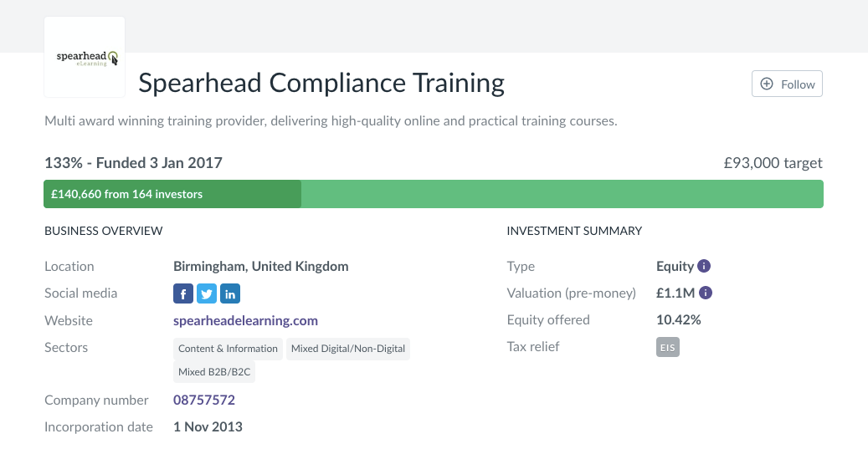The image size is (868, 449).
Task: Click the 10.42% equity offered value
Action: coord(679,320)
